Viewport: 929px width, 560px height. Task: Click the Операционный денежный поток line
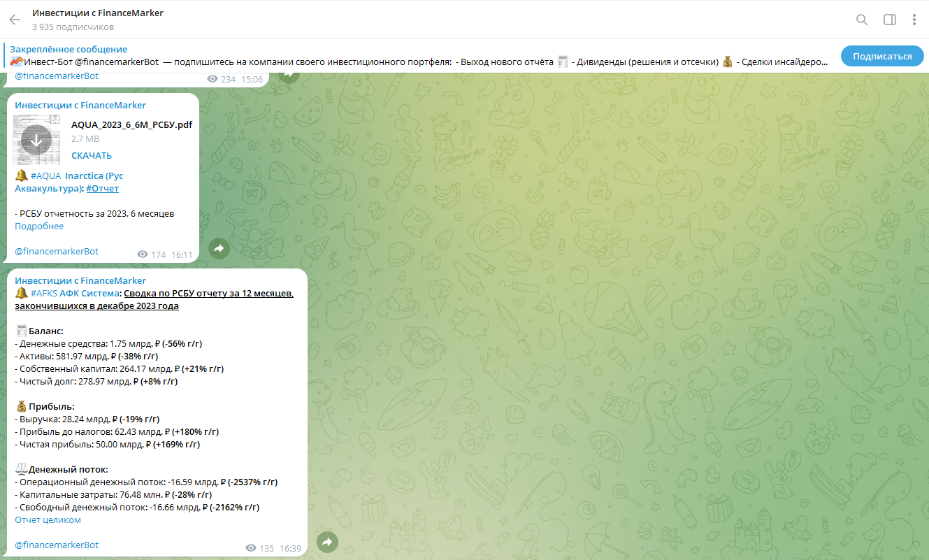(146, 482)
